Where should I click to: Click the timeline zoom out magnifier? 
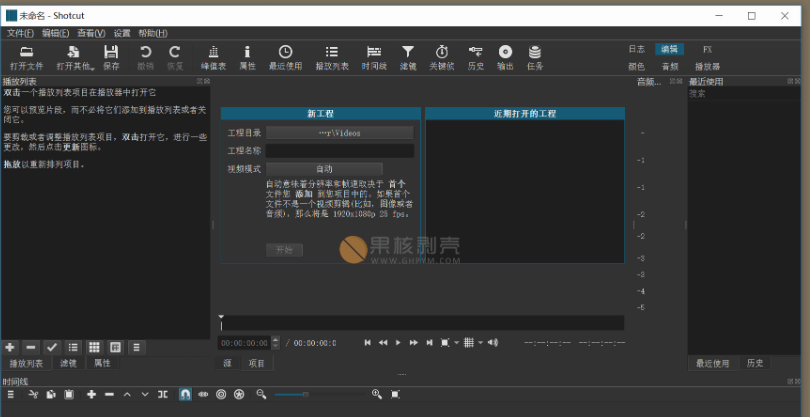tap(261, 394)
